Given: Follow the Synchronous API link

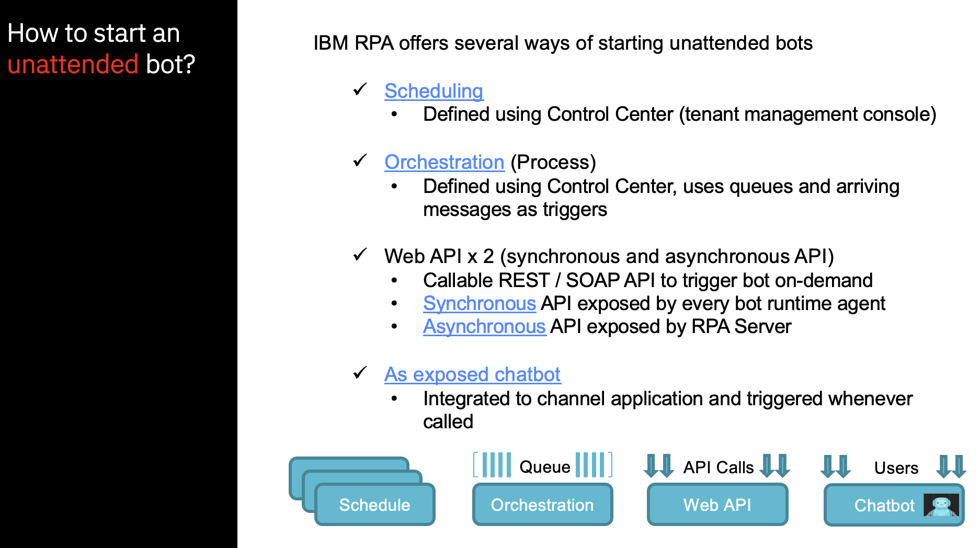Looking at the screenshot, I should 480,303.
